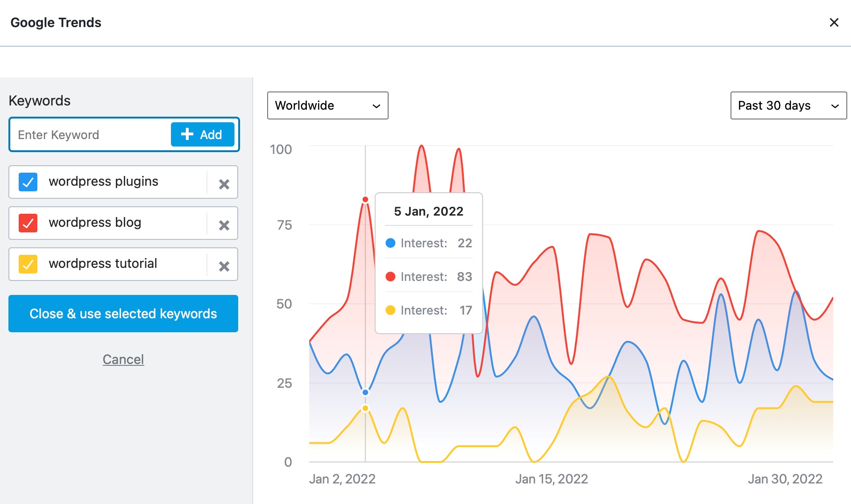Open the Past 30 days dropdown
The height and width of the screenshot is (504, 851).
pos(788,105)
